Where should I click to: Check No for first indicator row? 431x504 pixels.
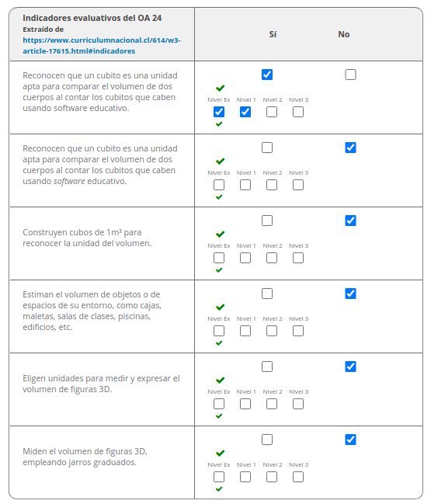tap(350, 75)
